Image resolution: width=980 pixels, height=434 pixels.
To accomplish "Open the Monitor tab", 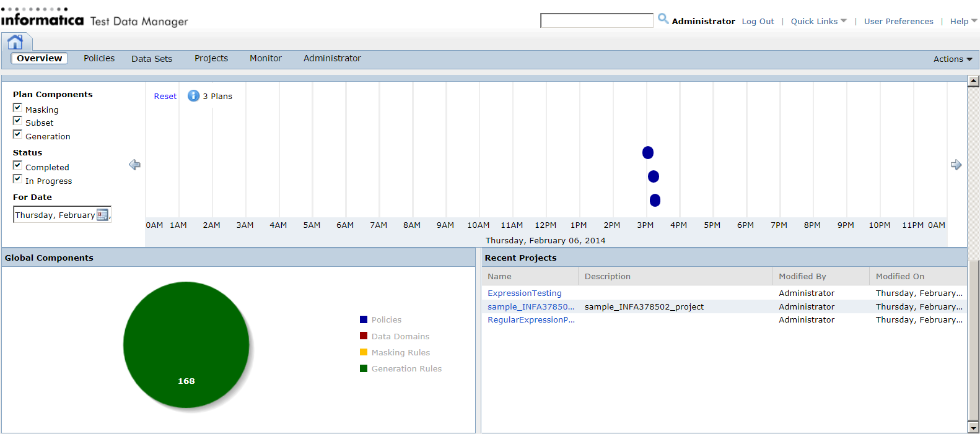I will tap(266, 58).
